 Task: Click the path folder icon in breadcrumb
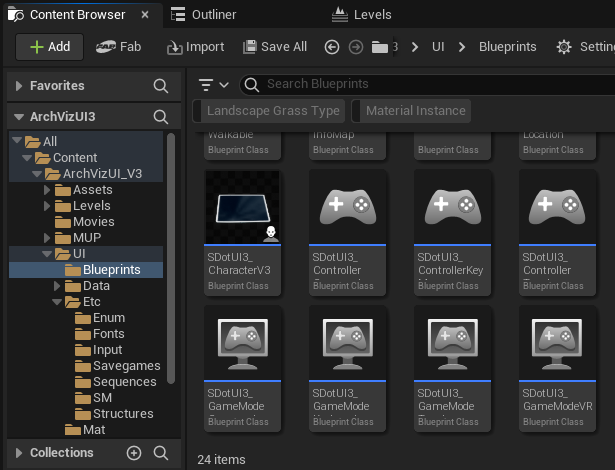click(380, 47)
